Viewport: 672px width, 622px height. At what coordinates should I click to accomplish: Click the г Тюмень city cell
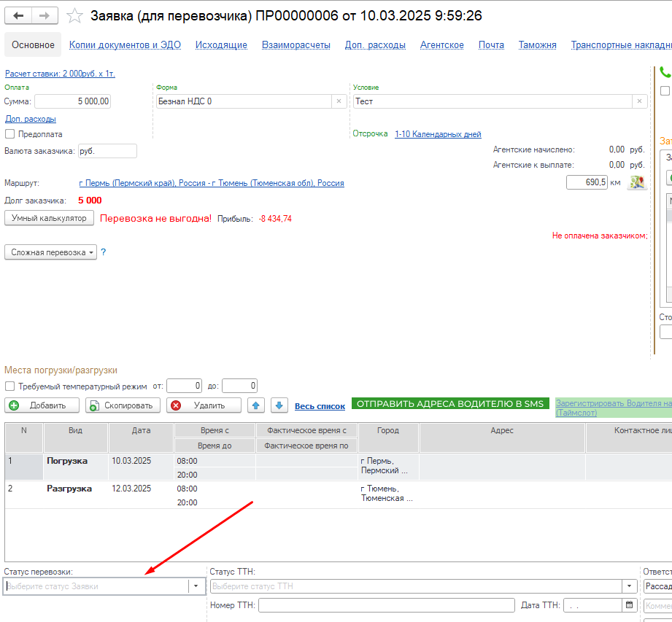point(387,494)
